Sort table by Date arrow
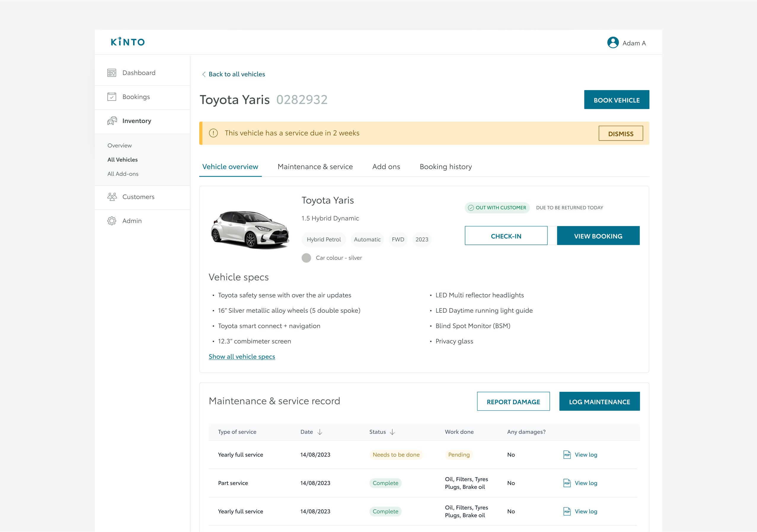The height and width of the screenshot is (532, 757). point(320,432)
